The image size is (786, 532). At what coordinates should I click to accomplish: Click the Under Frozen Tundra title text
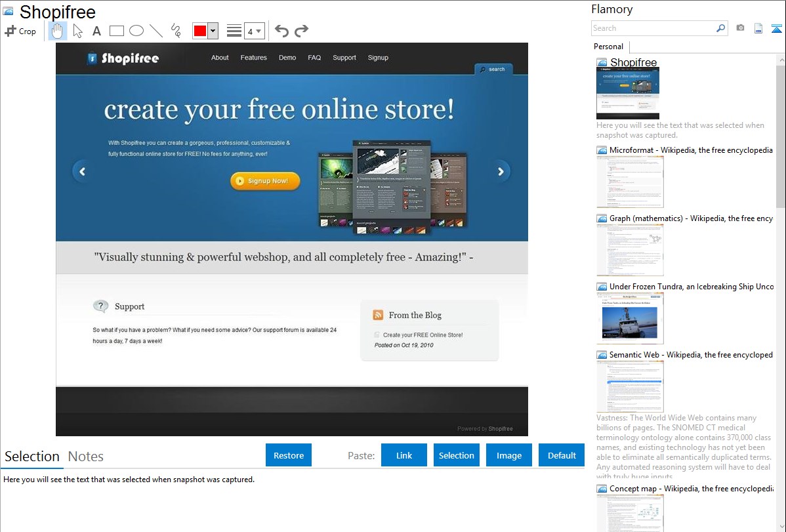click(x=691, y=286)
